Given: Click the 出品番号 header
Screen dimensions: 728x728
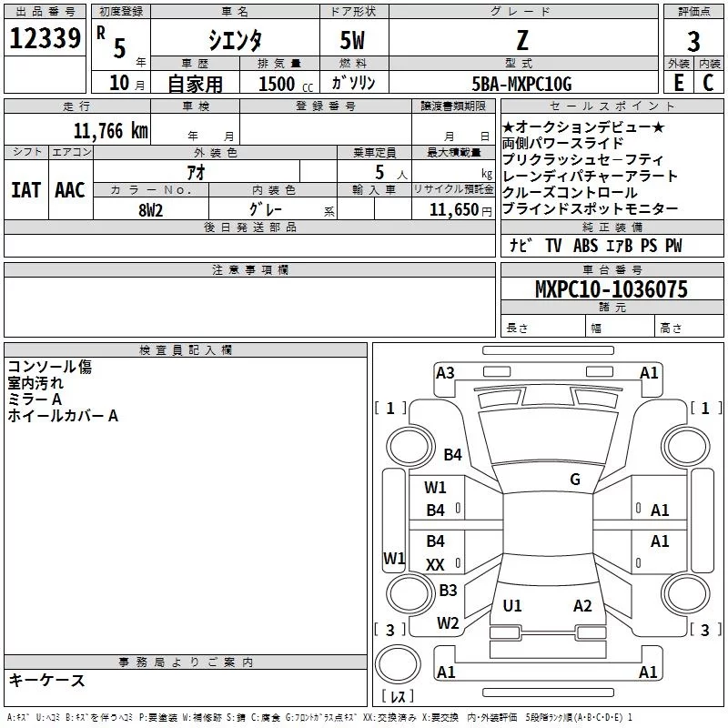Looking at the screenshot, I should tap(45, 12).
